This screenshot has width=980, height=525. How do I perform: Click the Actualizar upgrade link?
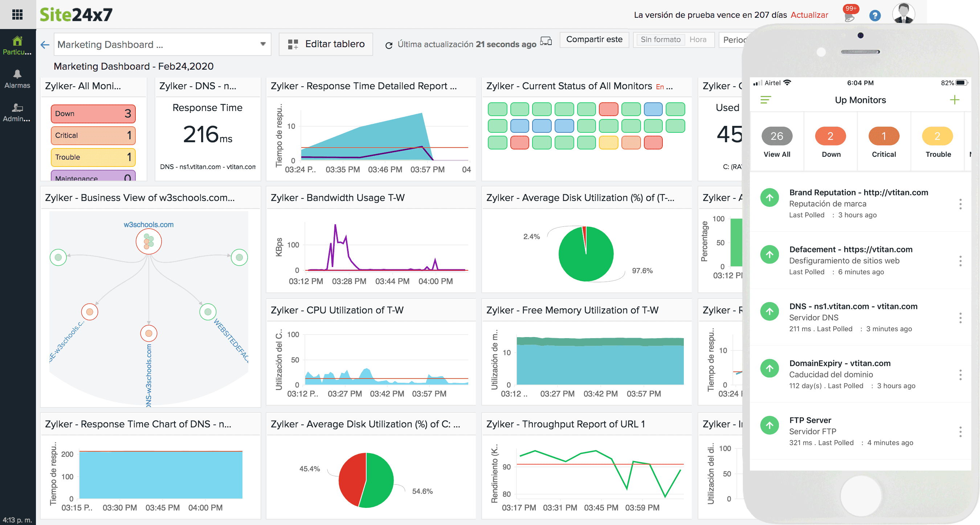pos(809,15)
